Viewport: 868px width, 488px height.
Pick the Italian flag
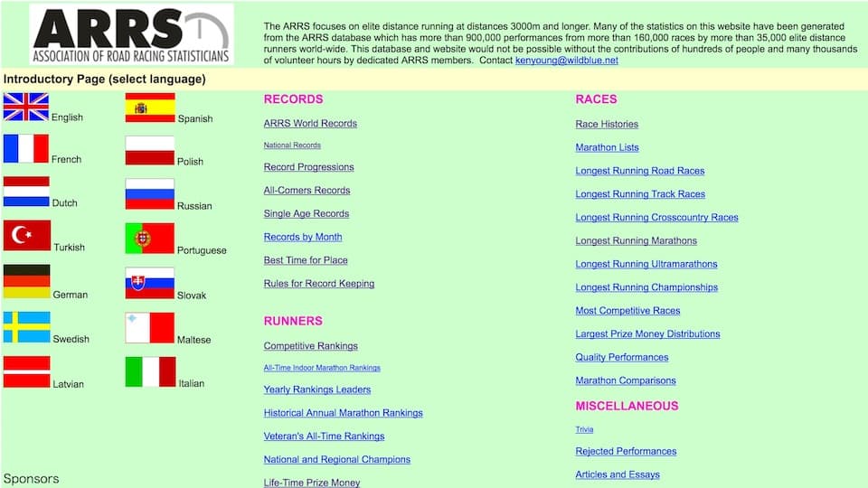[150, 371]
